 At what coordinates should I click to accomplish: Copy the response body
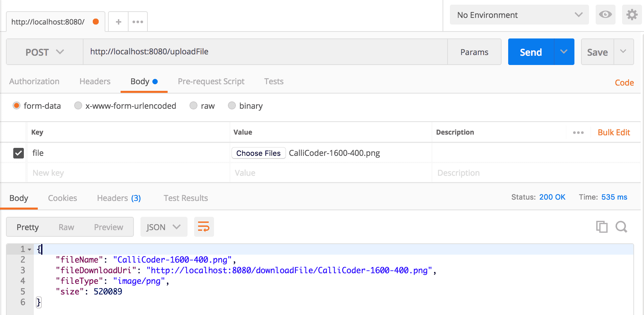602,227
